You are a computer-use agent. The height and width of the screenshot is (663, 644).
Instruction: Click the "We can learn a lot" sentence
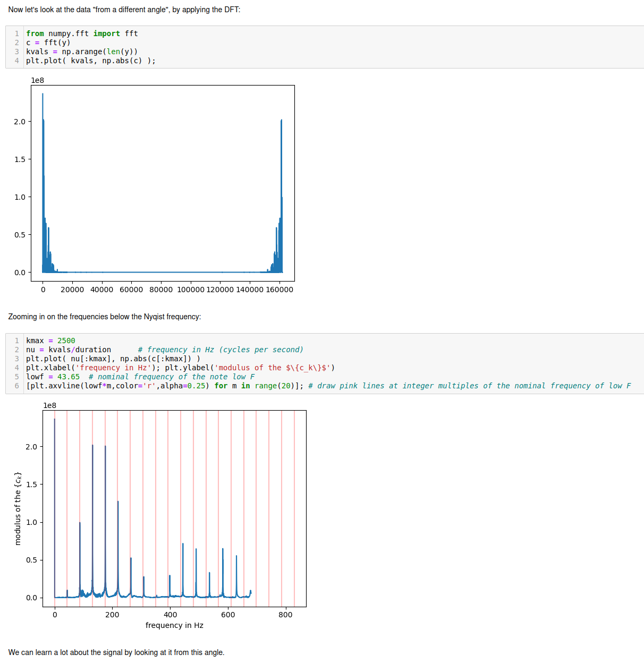click(x=116, y=652)
